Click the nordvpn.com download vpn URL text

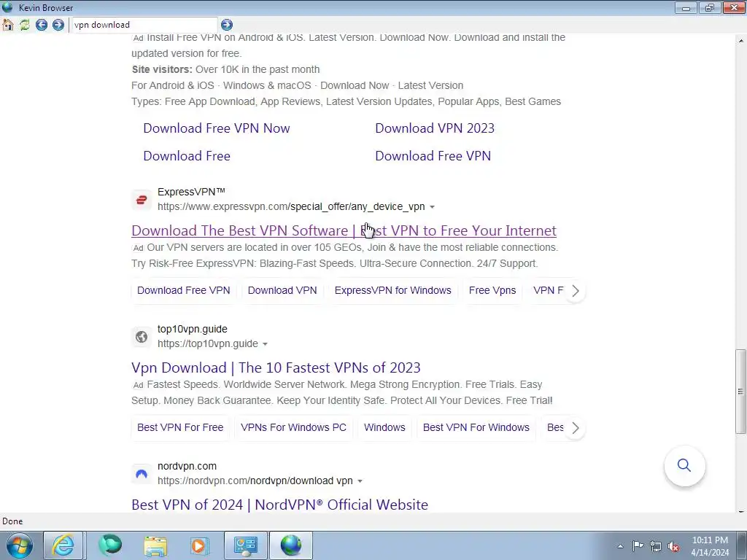[x=255, y=481]
